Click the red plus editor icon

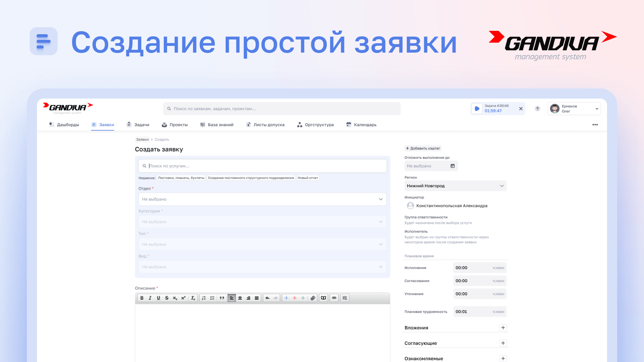pos(294,298)
